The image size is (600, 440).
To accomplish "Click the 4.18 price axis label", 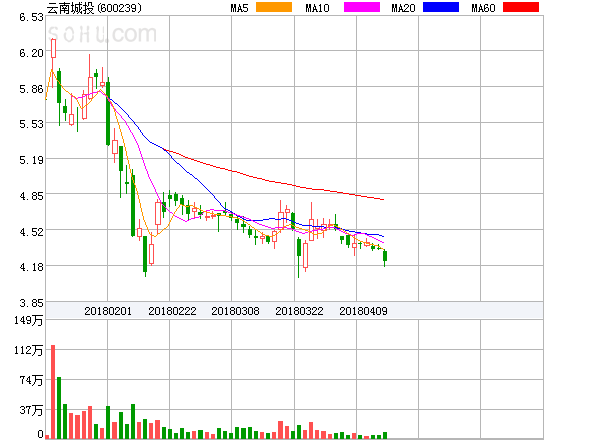I will pyautogui.click(x=31, y=267).
